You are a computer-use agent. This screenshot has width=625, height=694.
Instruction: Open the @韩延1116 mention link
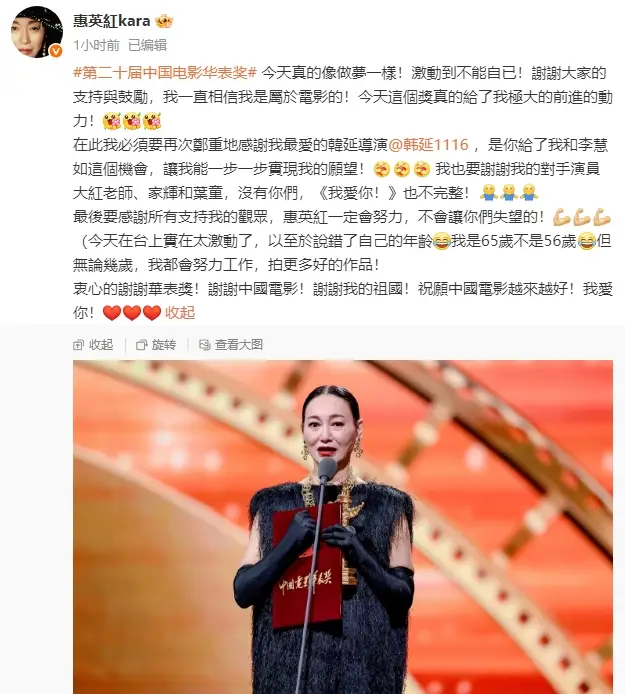428,145
